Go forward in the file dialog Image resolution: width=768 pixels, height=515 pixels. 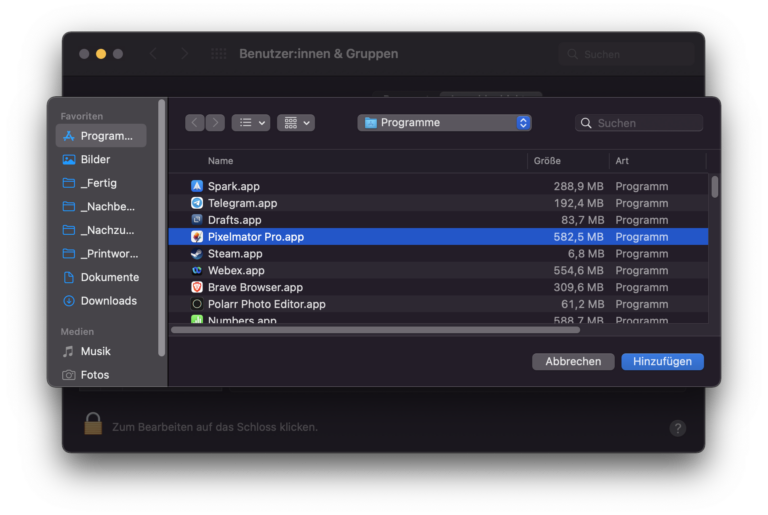click(215, 123)
